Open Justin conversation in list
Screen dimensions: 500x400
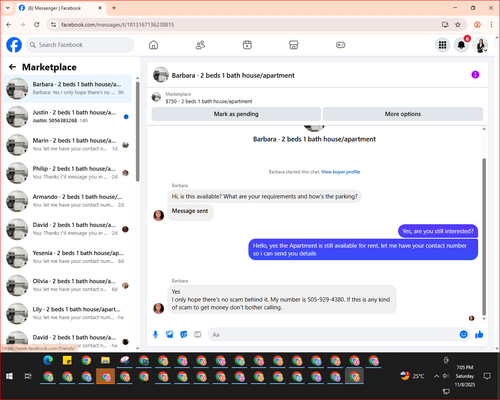pos(68,117)
